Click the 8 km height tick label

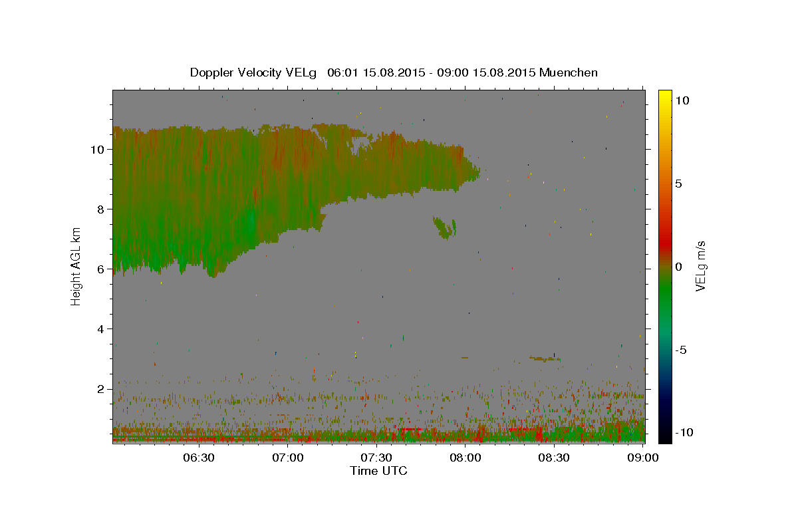(x=101, y=209)
